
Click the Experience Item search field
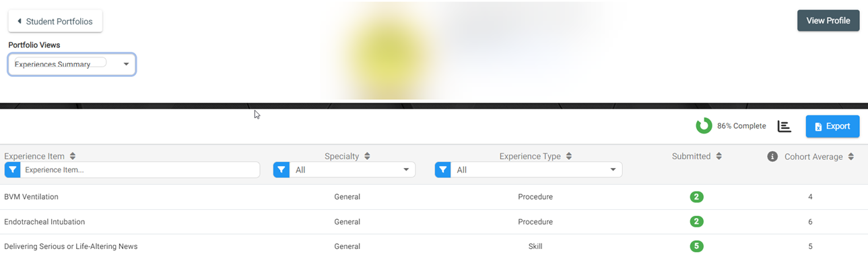(x=139, y=170)
